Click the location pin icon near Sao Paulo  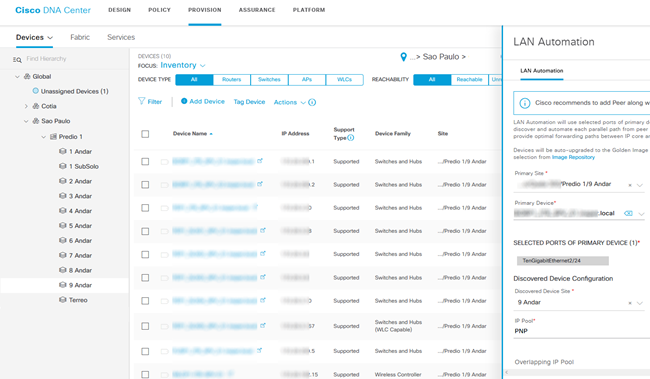(403, 57)
